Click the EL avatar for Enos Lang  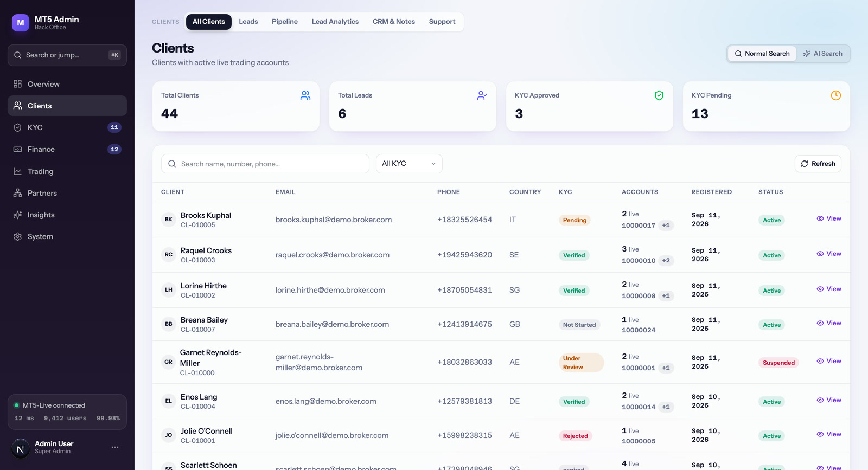tap(169, 401)
